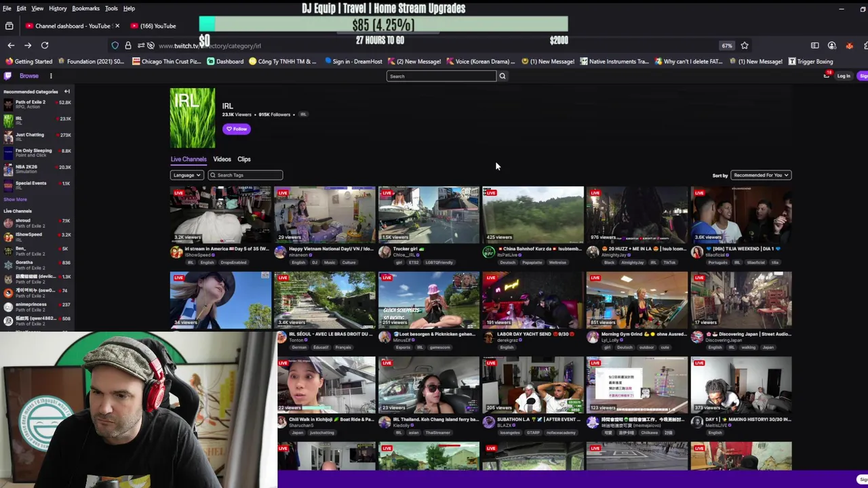868x488 pixels.
Task: Click the purple Follow button
Action: pos(237,129)
